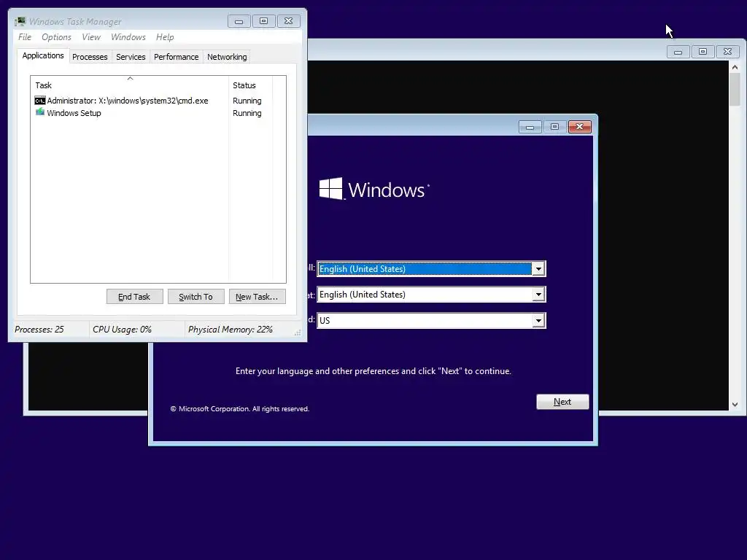Maximize the command prompt window
747x560 pixels.
(703, 52)
